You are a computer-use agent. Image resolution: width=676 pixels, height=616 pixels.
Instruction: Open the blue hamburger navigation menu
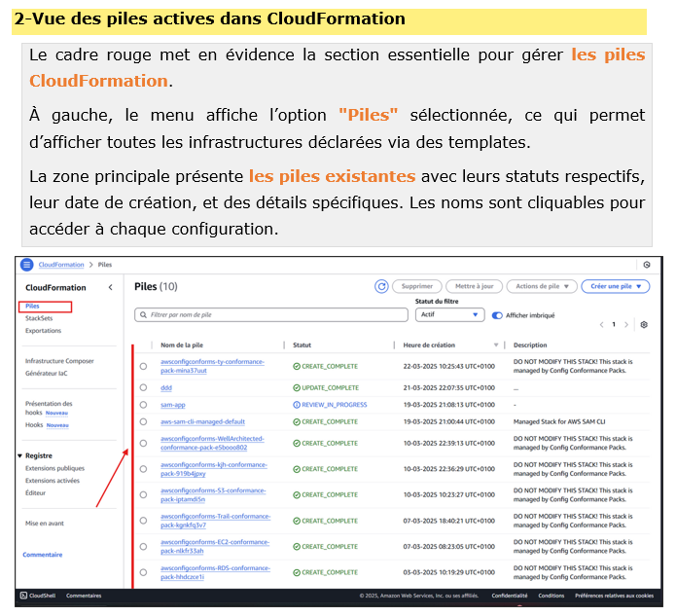(x=26, y=265)
